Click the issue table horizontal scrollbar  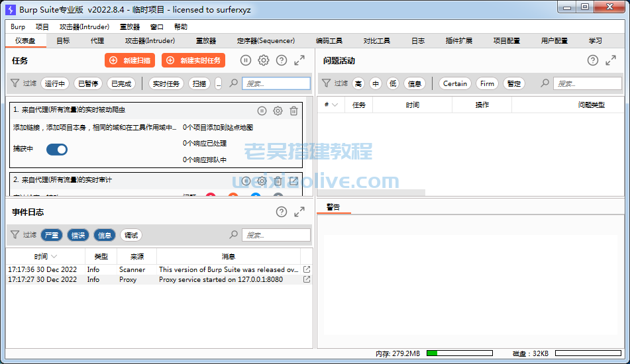(371, 193)
